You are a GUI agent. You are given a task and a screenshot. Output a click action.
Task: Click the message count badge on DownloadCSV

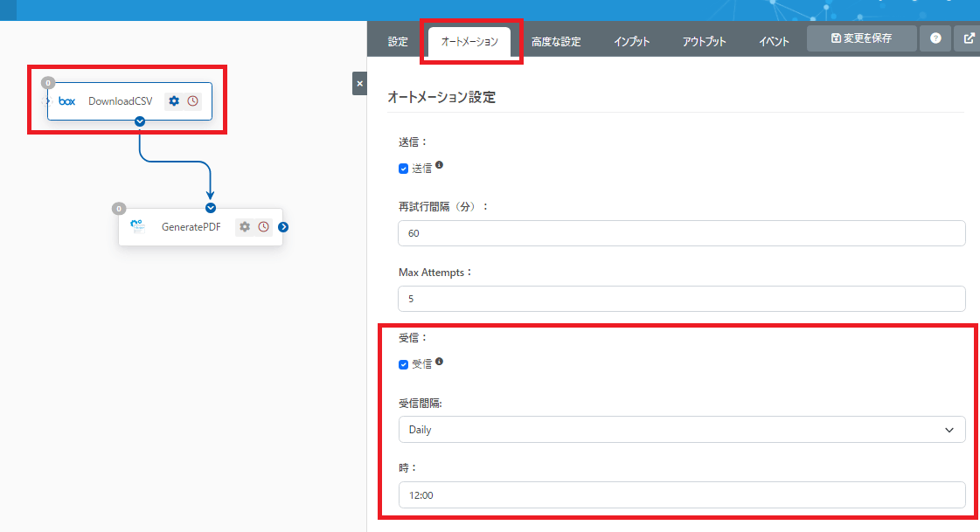coord(48,82)
